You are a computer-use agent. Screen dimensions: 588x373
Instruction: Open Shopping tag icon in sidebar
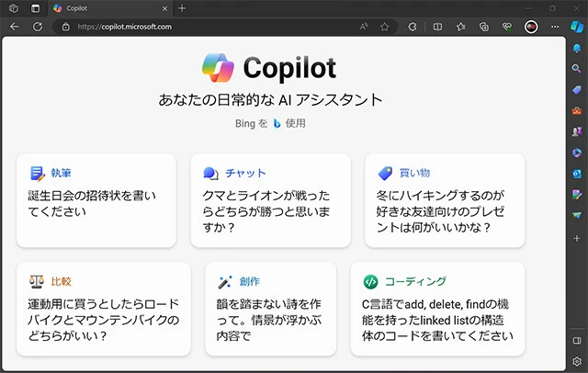pyautogui.click(x=577, y=90)
